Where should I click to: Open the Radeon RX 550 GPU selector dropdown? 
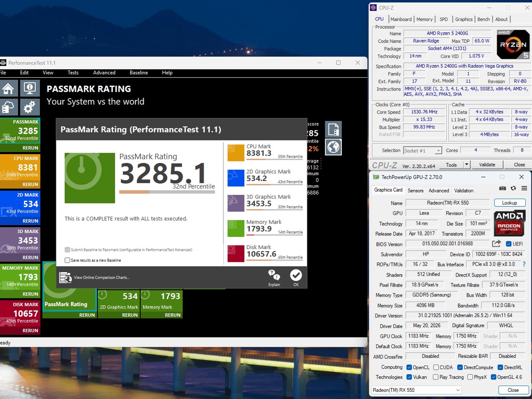(416, 390)
